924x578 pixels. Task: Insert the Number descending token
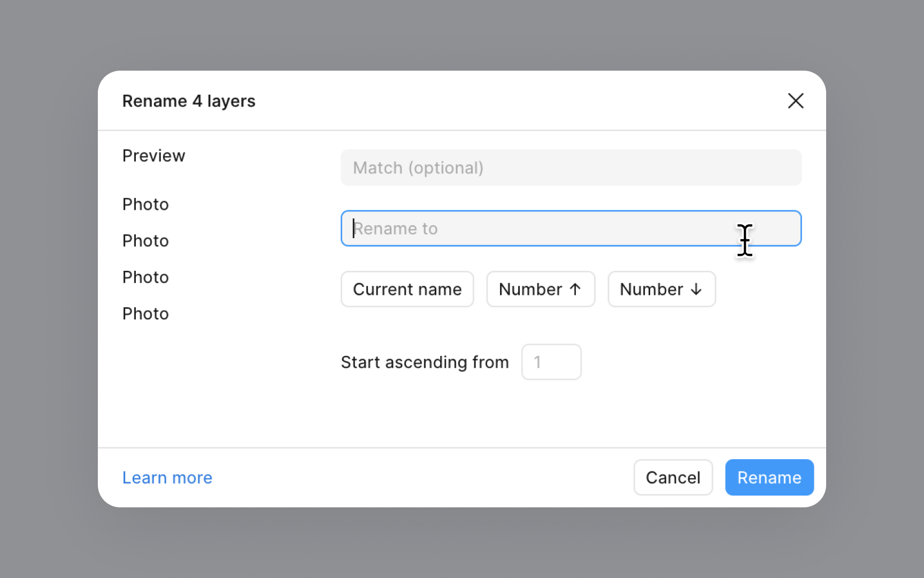(x=661, y=289)
